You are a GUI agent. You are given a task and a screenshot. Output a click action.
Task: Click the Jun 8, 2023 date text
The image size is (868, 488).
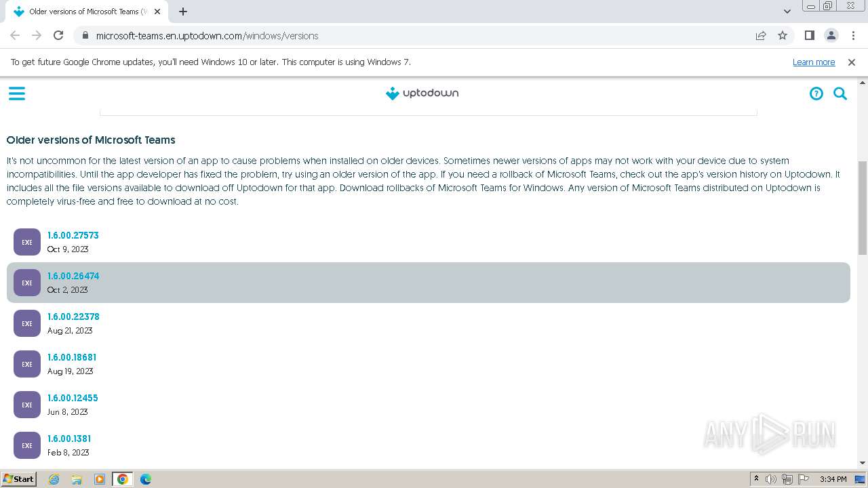coord(67,412)
